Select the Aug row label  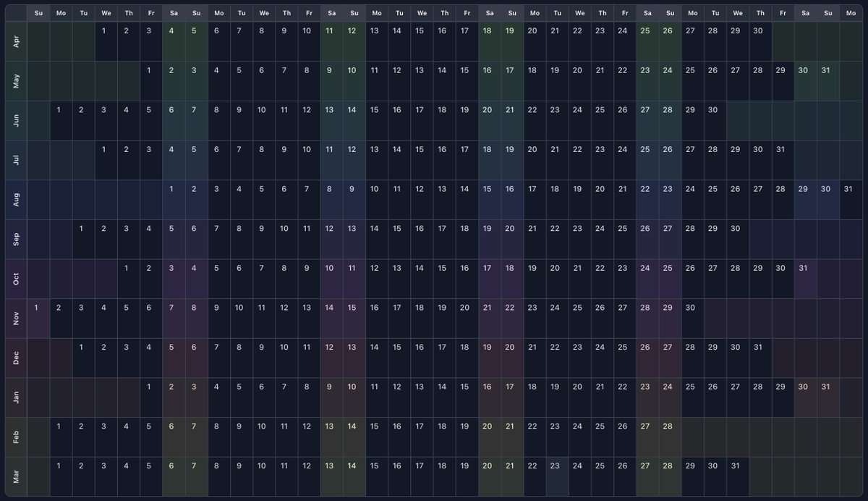click(16, 199)
